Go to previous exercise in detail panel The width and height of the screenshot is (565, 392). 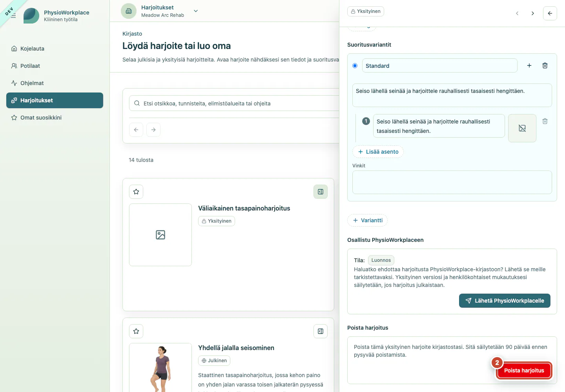point(517,13)
